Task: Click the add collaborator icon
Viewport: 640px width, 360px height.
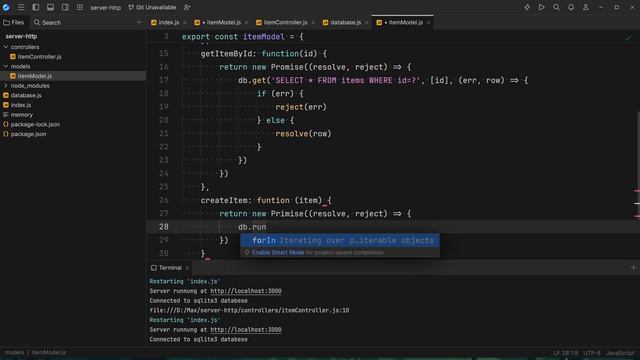Action: point(187,7)
